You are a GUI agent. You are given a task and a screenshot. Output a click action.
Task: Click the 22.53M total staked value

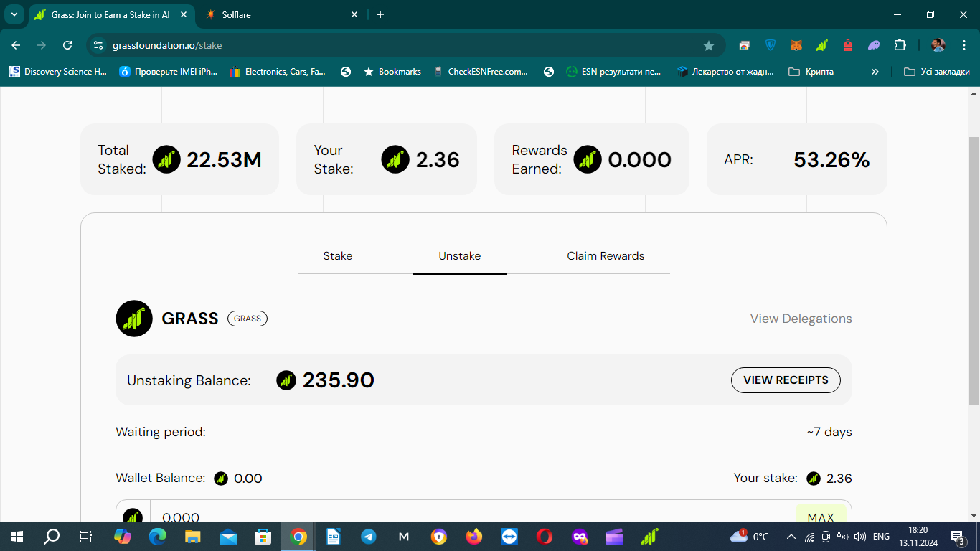click(x=224, y=160)
